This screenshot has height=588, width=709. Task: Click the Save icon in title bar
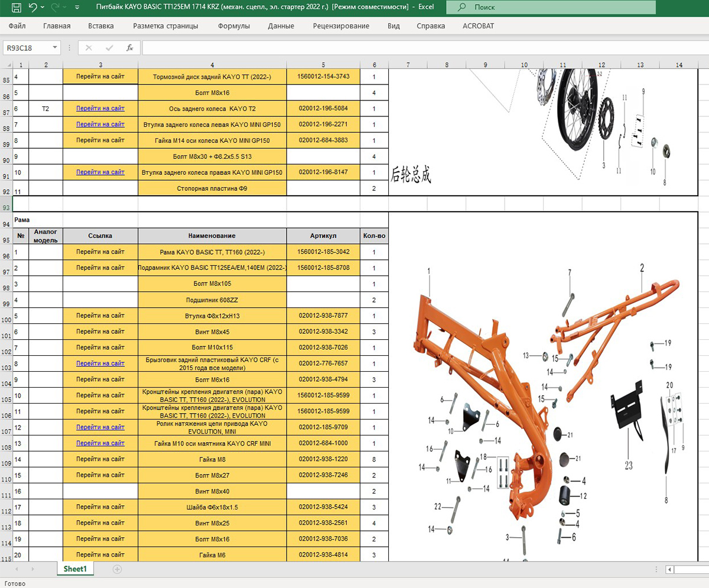pos(16,8)
